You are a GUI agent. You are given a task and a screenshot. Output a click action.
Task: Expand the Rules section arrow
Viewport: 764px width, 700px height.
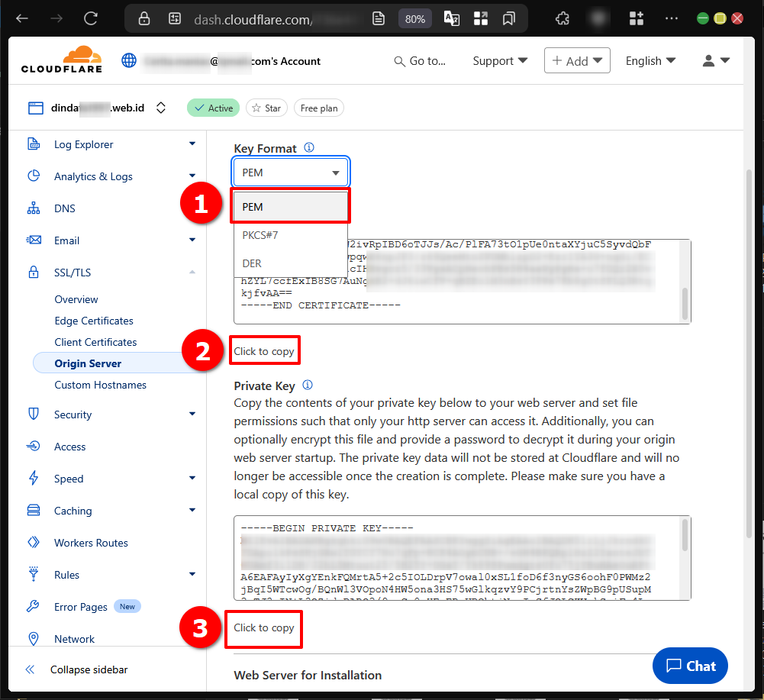[192, 574]
